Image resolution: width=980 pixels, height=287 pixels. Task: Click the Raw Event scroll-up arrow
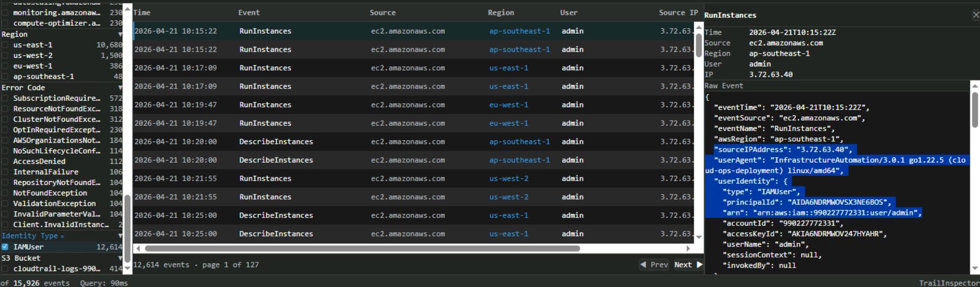click(x=975, y=85)
